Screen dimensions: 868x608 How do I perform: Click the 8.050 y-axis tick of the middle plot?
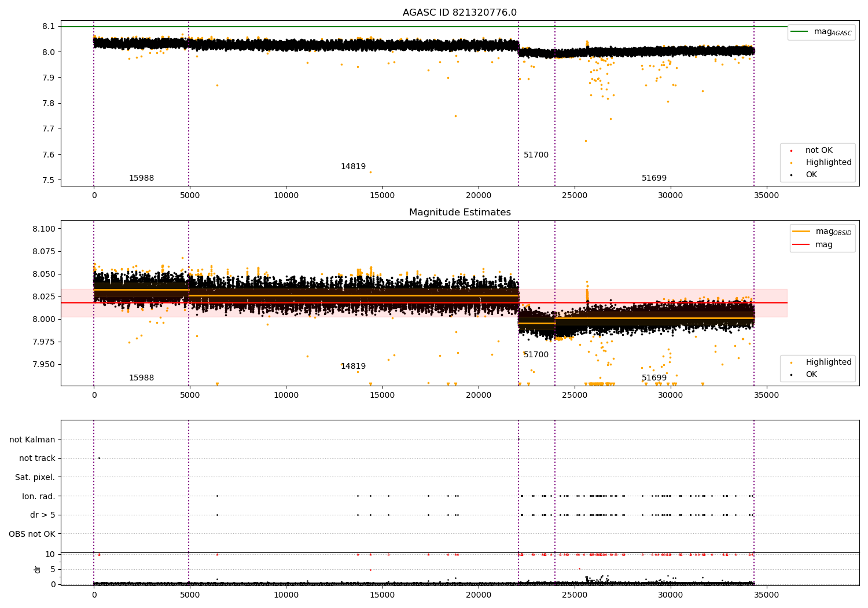pos(43,274)
